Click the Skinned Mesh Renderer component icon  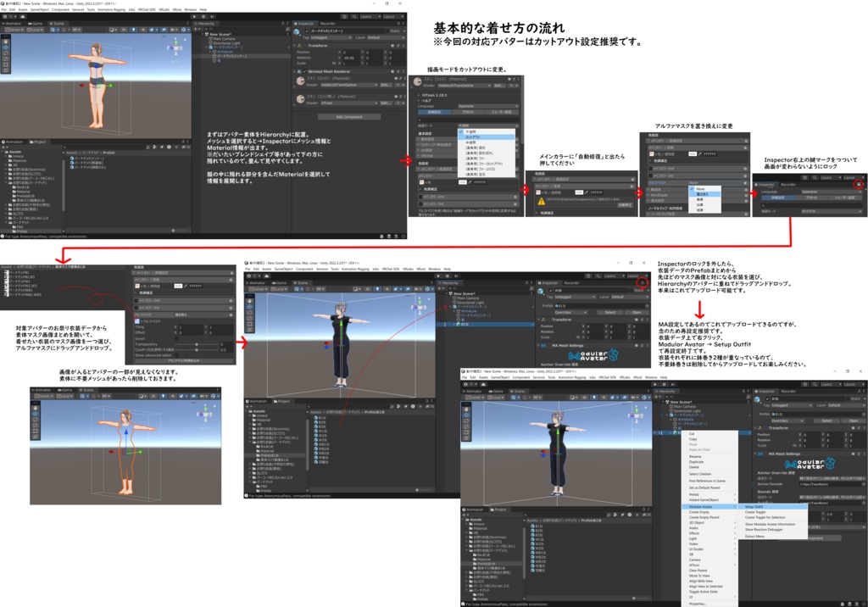299,72
